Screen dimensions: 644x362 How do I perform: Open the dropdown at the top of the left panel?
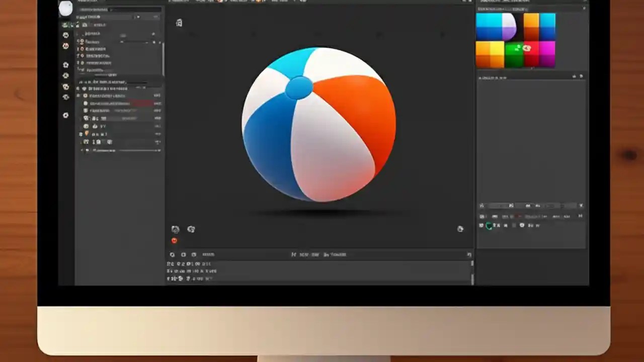(111, 9)
